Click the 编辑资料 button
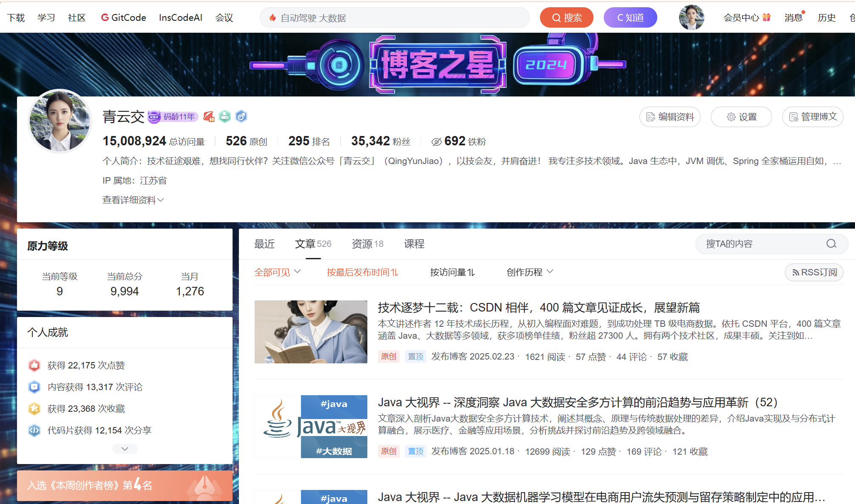Screen dimensions: 855x504 pyautogui.click(x=670, y=117)
